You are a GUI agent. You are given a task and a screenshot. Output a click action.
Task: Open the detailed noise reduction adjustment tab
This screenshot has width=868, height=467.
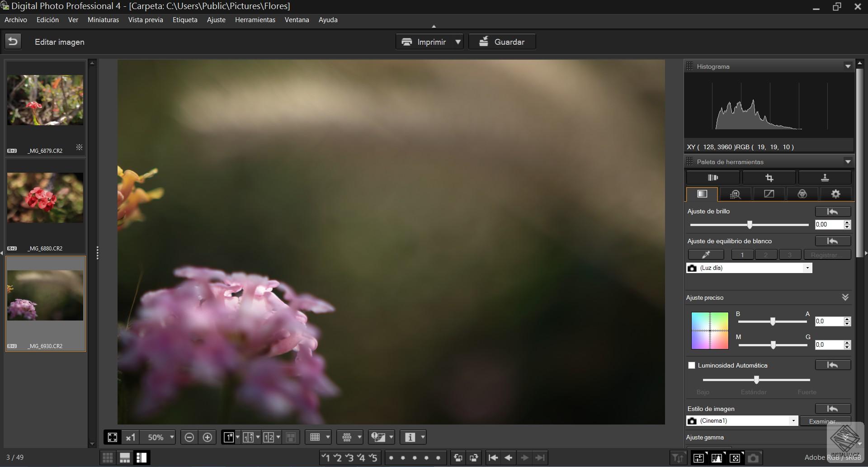[x=736, y=194]
